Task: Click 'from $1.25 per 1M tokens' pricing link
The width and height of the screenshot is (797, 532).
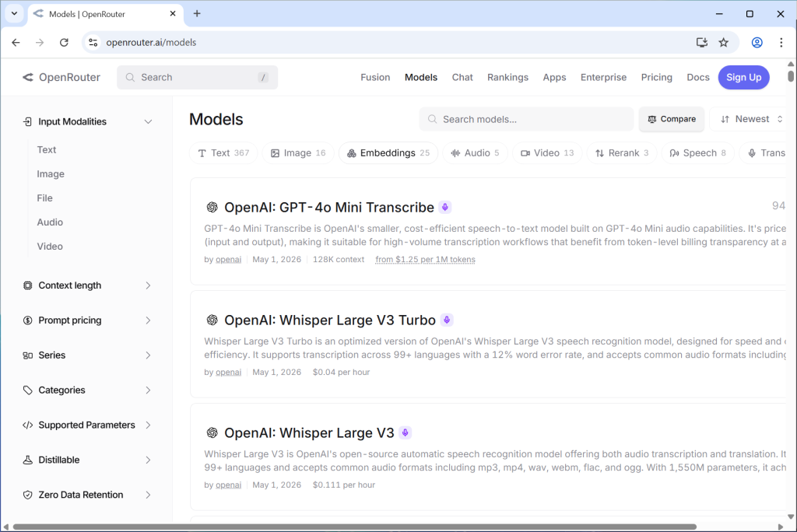Action: (x=426, y=260)
